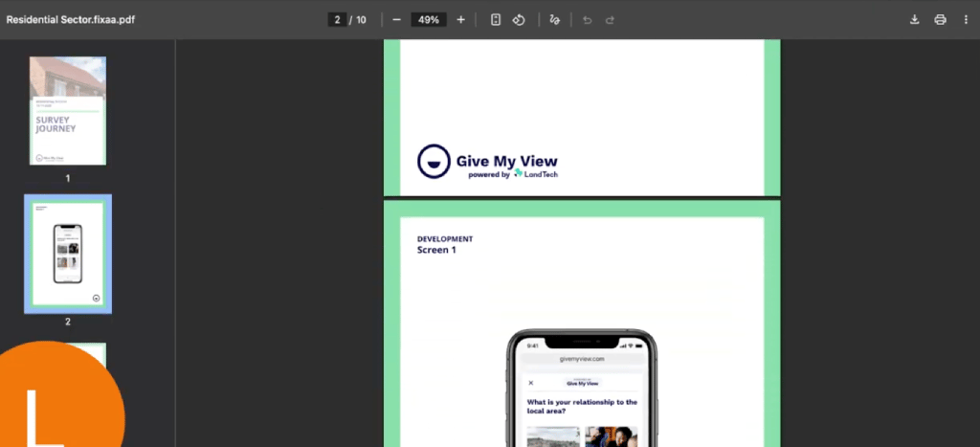Viewport: 980px width, 447px height.
Task: Click the '1' label under first thumbnail
Action: click(68, 178)
